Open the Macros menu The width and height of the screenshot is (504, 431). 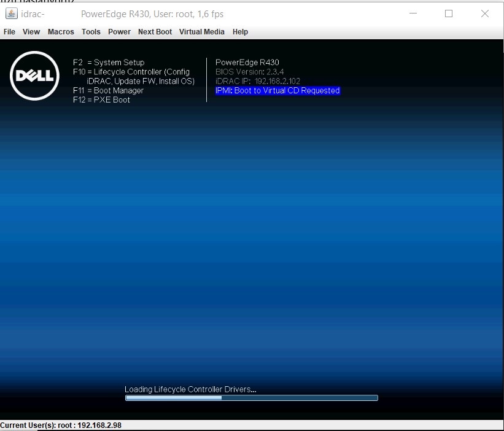(61, 32)
